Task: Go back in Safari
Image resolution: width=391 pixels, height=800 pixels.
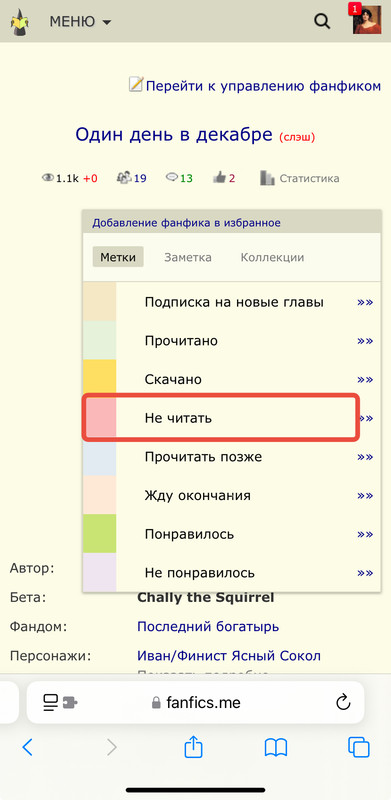Action: click(28, 748)
